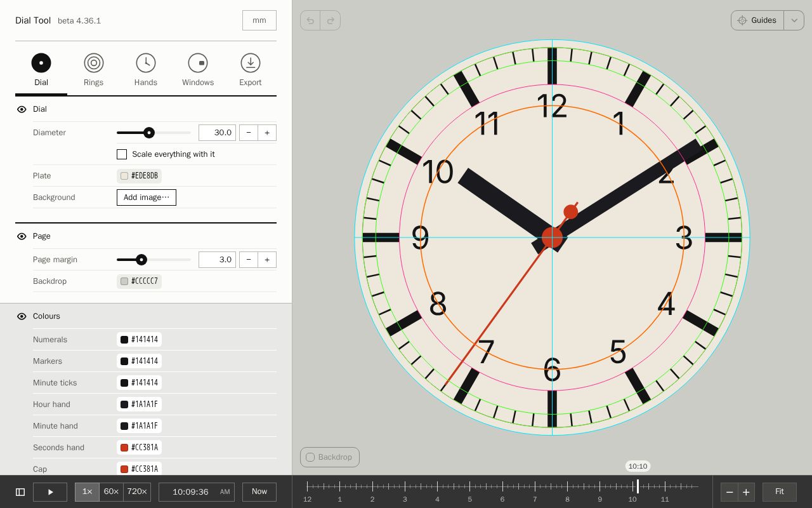Toggle the sidebar panel layout icon
Screen dimensions: 812x508
pyautogui.click(x=20, y=492)
